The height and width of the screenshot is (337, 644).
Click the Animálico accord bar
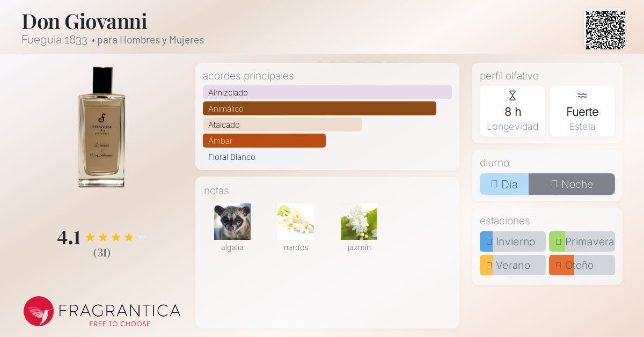tap(319, 108)
